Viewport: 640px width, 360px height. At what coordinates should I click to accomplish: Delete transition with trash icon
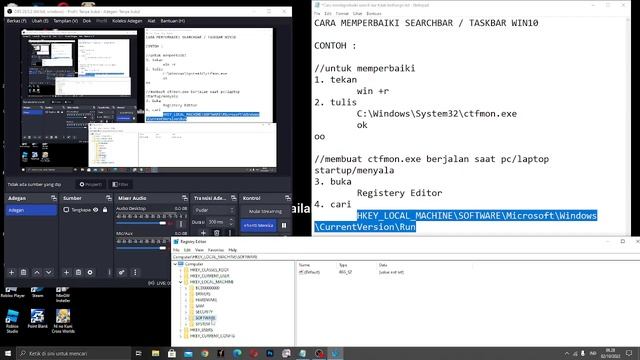coord(217,233)
